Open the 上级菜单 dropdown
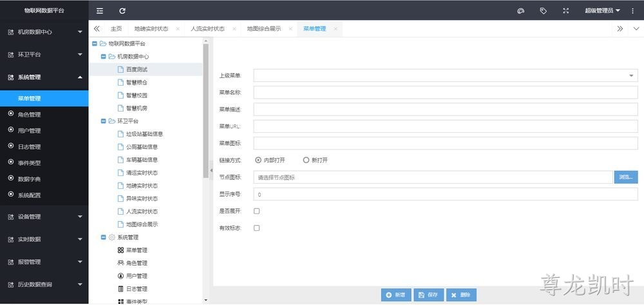 [x=446, y=75]
